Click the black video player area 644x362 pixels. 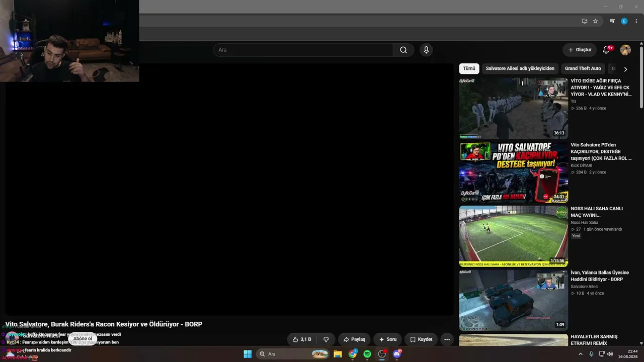[229, 190]
